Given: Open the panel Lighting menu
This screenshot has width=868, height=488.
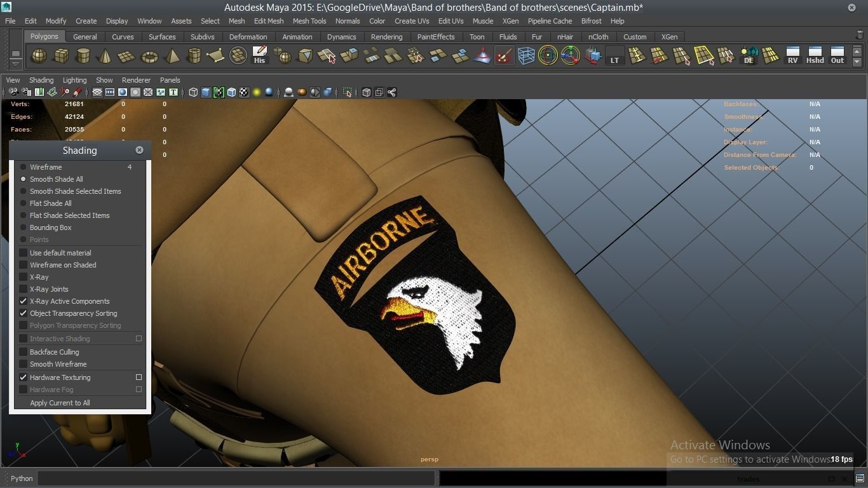Looking at the screenshot, I should 74,80.
